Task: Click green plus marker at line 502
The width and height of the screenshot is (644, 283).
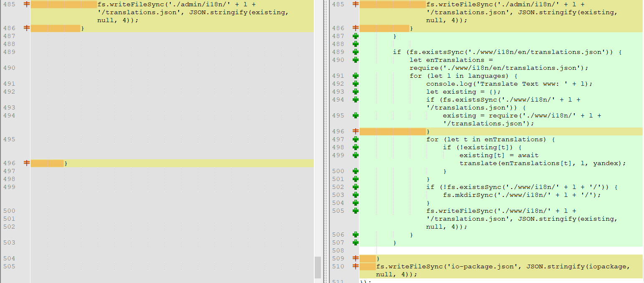Action: [356, 187]
